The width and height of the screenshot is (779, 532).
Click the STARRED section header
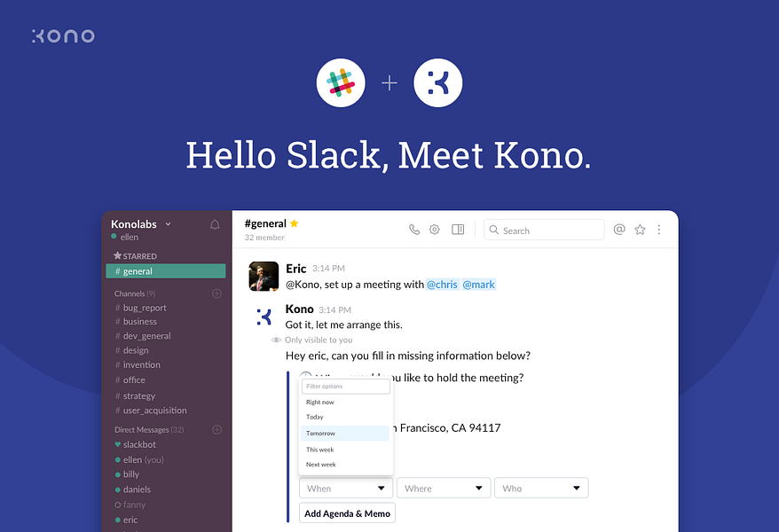pos(135,256)
